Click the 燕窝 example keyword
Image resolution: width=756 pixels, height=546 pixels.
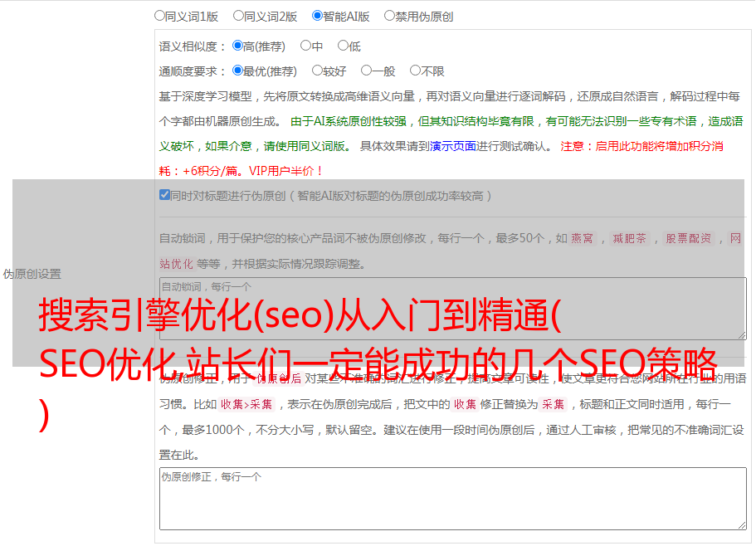coord(582,238)
